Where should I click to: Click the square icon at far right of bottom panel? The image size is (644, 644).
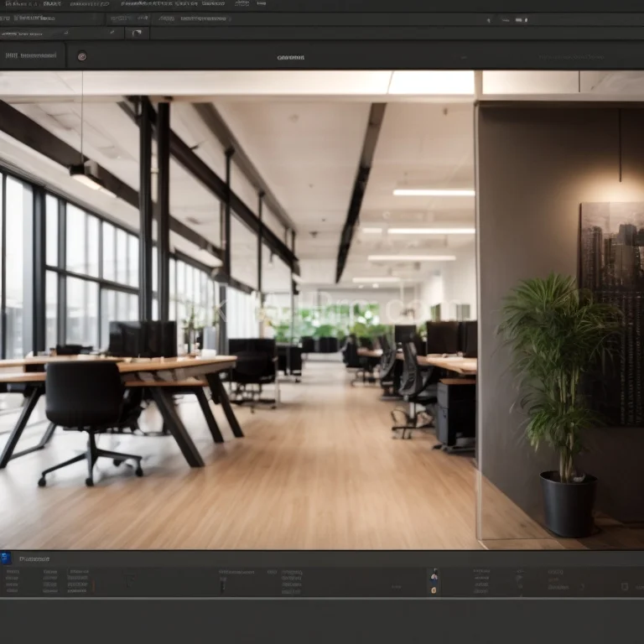[x=626, y=586]
